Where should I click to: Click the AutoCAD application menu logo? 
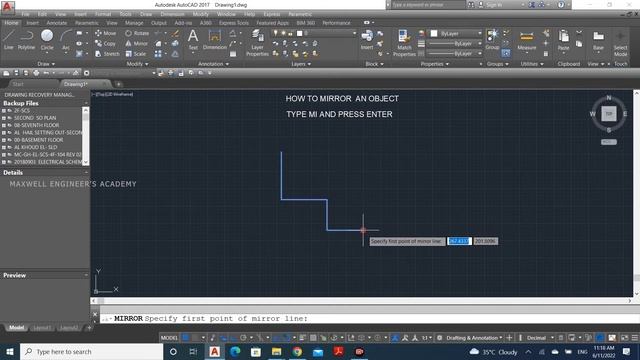coord(7,6)
